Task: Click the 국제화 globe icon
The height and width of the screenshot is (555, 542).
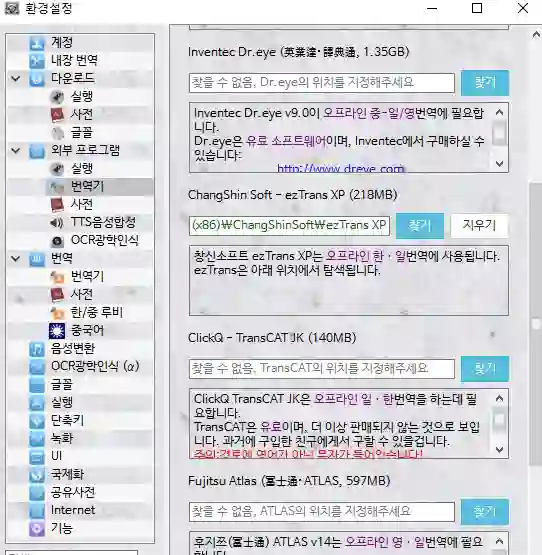Action: pos(37,475)
